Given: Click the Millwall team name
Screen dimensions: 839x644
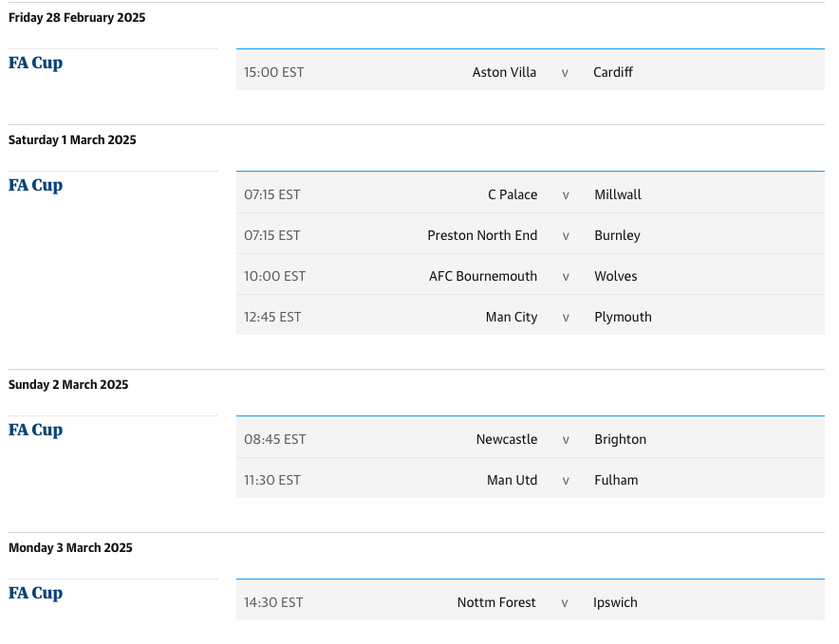Looking at the screenshot, I should click(618, 194).
